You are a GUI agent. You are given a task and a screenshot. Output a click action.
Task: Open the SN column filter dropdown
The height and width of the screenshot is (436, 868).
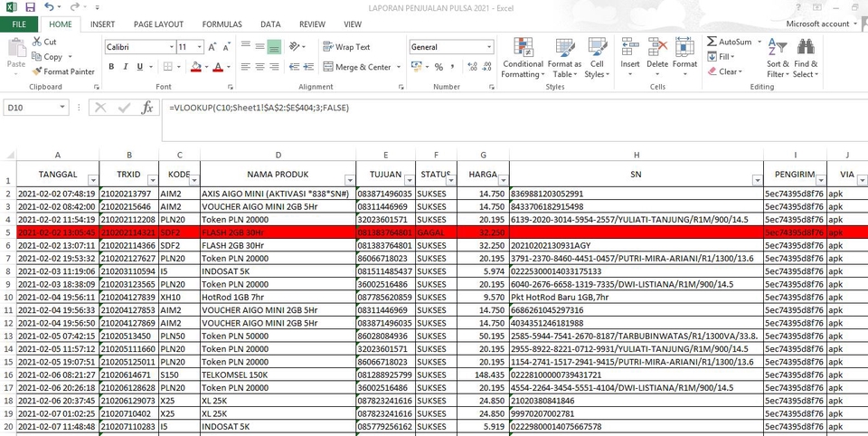coord(757,180)
